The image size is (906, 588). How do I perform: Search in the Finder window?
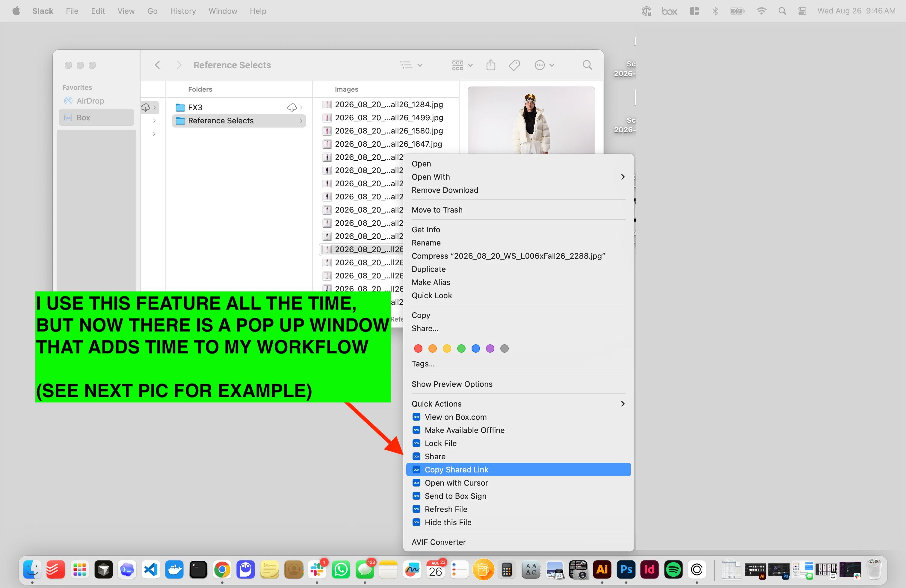pyautogui.click(x=588, y=65)
